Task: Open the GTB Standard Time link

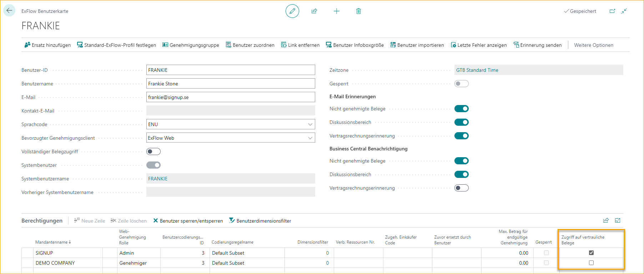Action: click(477, 70)
